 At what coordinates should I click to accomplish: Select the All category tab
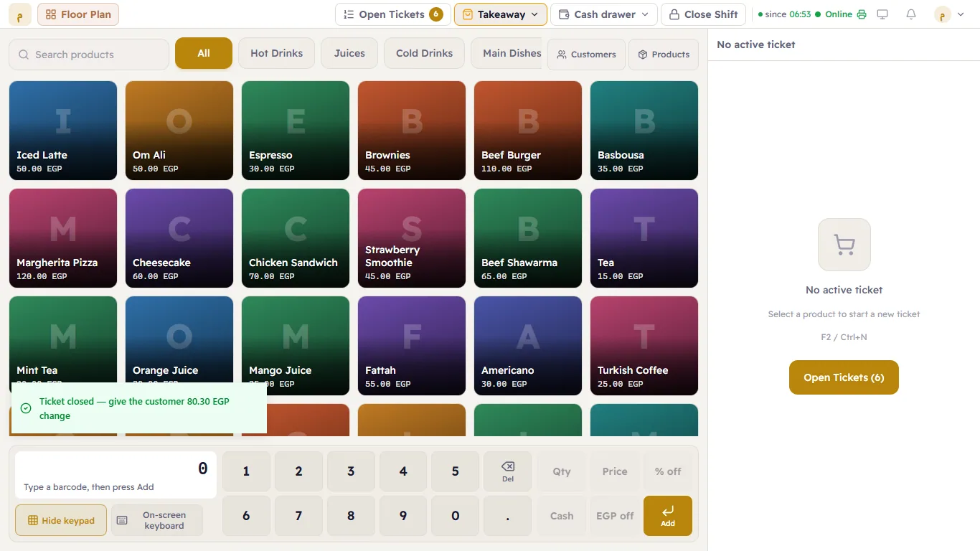coord(204,53)
